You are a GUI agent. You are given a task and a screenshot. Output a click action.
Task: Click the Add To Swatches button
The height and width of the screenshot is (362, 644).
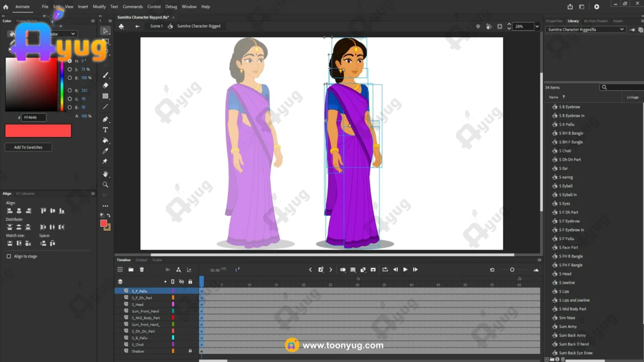pyautogui.click(x=28, y=148)
